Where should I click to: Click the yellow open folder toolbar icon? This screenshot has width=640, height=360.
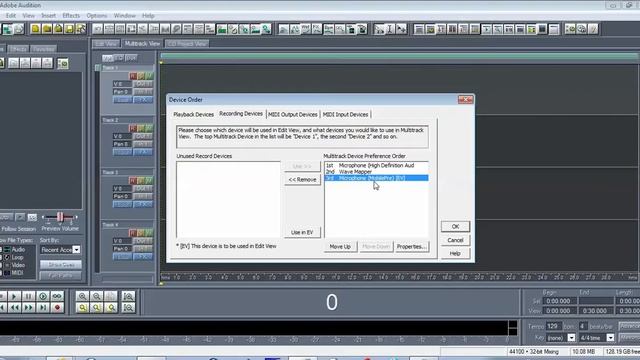tap(47, 29)
